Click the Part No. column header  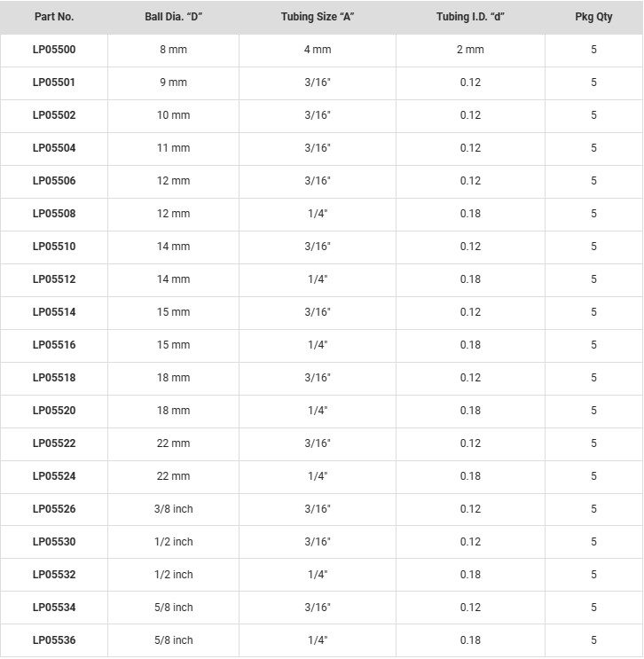pos(54,17)
